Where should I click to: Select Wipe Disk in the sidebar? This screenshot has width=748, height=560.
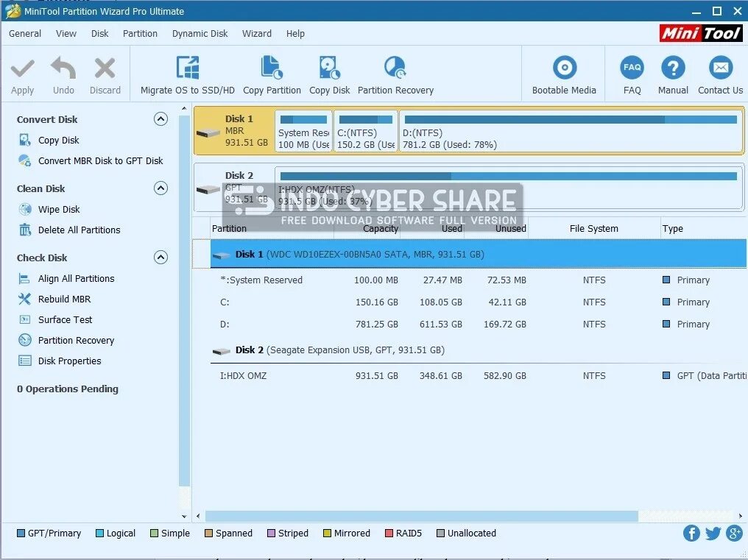[59, 210]
